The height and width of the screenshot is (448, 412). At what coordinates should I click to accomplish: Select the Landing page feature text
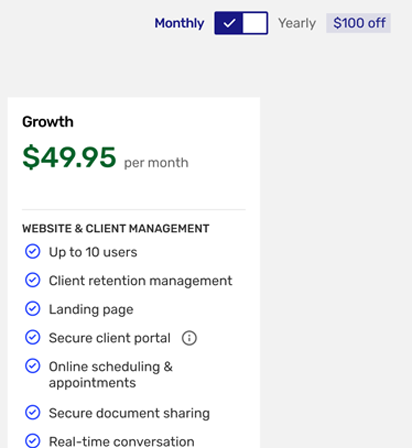(x=91, y=310)
